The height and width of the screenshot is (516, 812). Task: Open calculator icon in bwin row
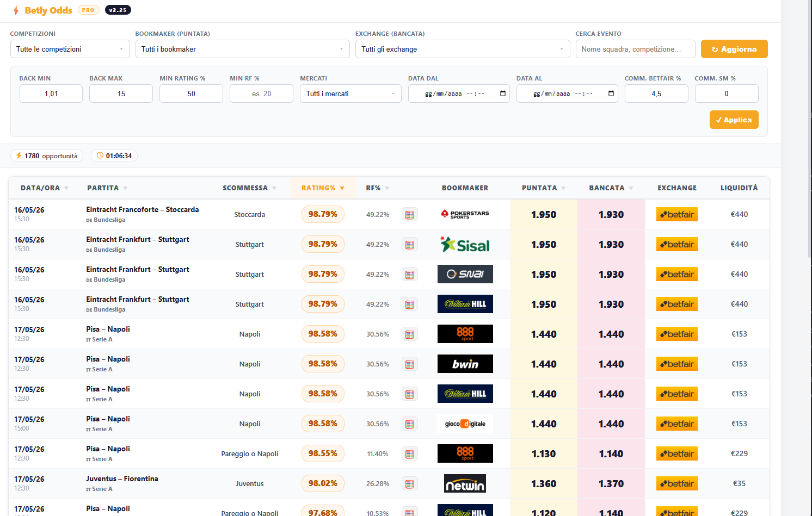[410, 364]
